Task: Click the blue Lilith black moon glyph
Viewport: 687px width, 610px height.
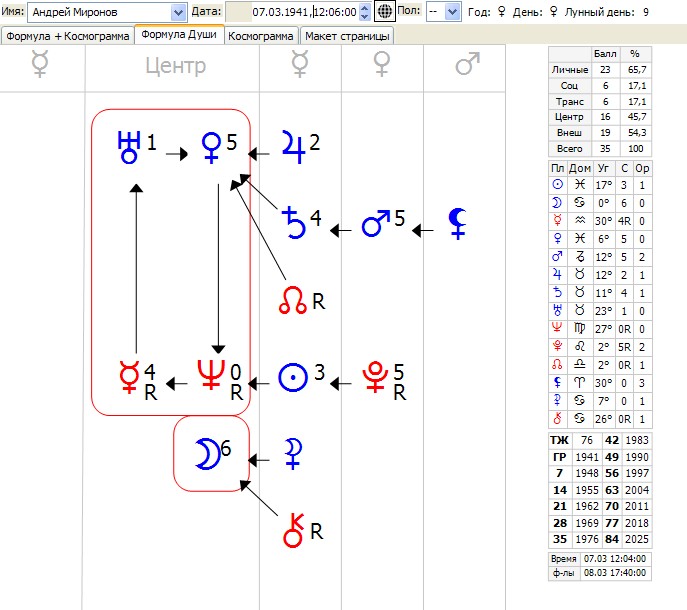Action: (458, 223)
